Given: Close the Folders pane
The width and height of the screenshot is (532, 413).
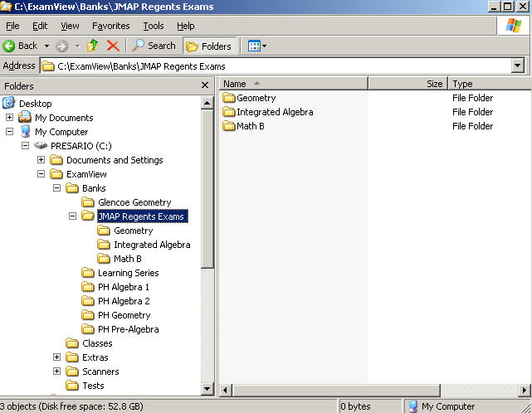Looking at the screenshot, I should pos(205,85).
